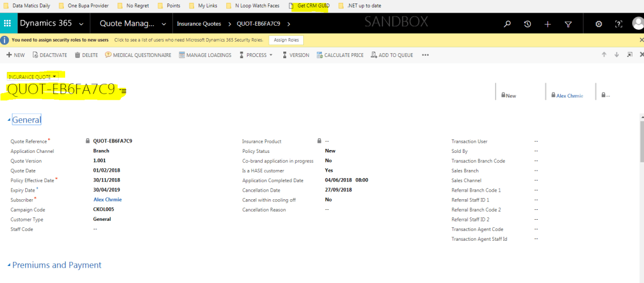Open the Dynamics 365 app launcher grid
Screen dimensions: 644x283
8,24
